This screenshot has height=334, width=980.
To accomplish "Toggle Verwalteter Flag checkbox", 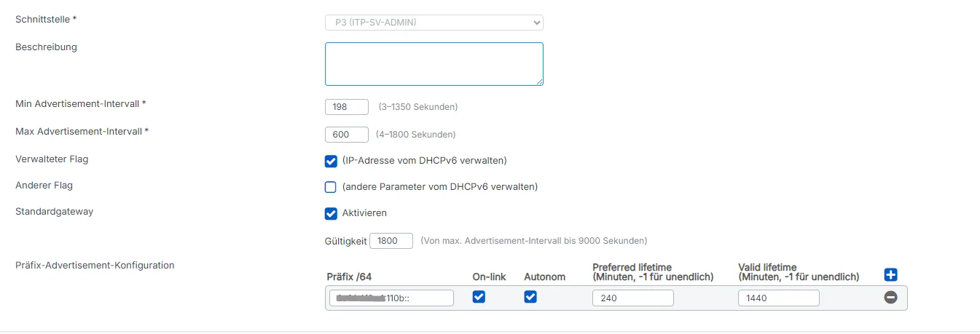I will 331,161.
